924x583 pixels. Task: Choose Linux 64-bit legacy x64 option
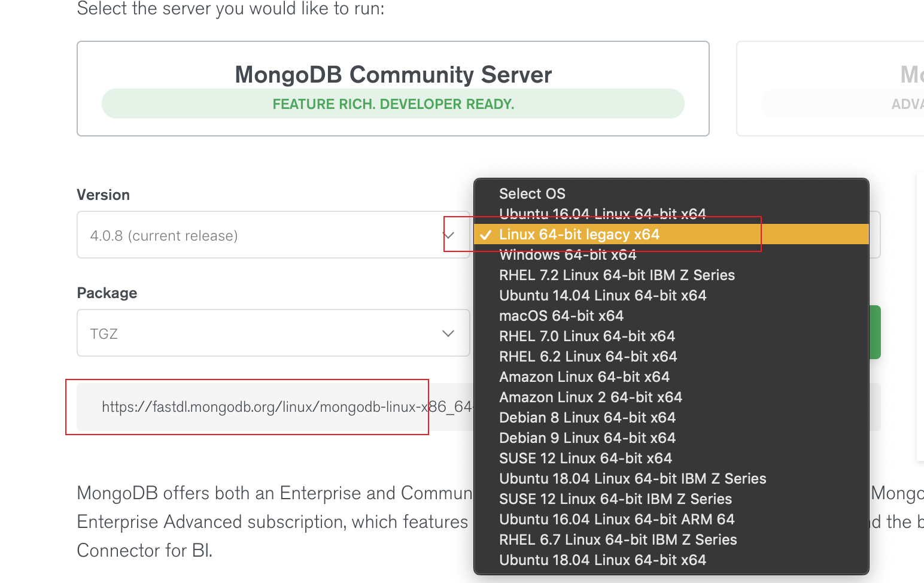pyautogui.click(x=671, y=234)
